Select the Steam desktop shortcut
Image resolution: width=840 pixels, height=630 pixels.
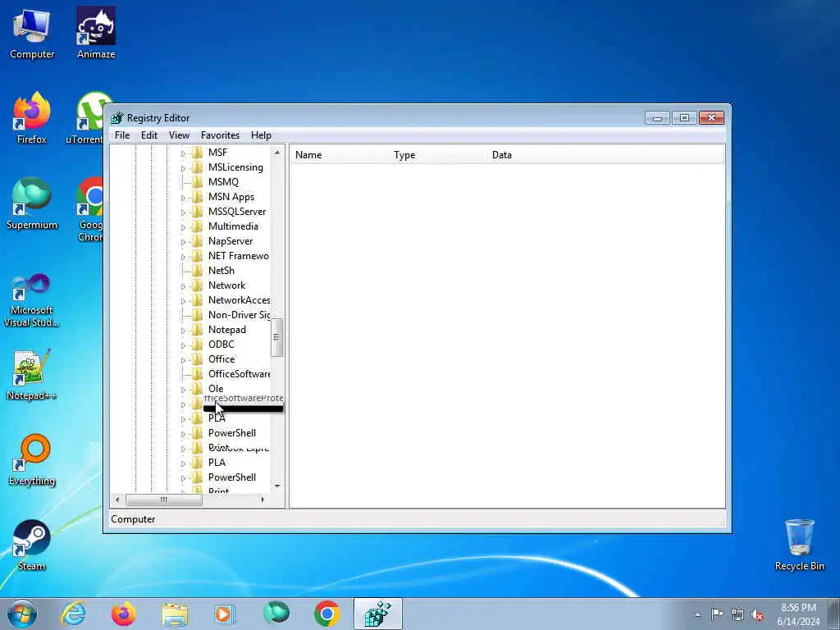coord(32,546)
